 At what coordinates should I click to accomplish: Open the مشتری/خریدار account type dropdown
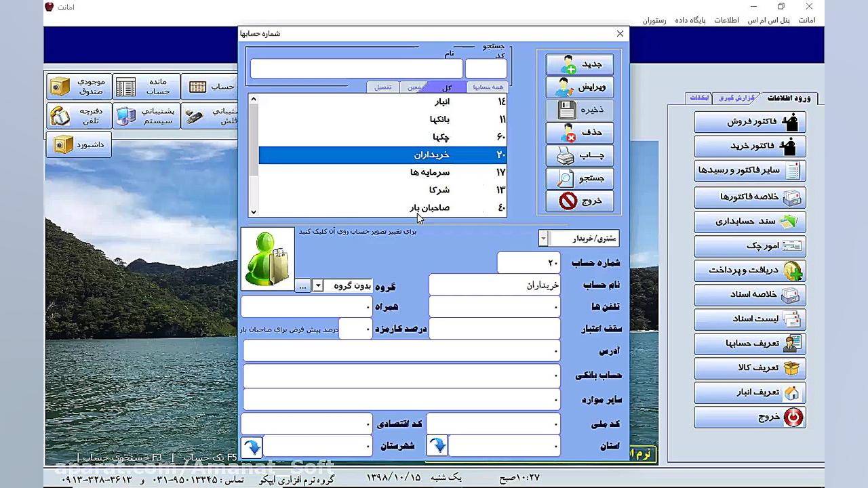[543, 238]
